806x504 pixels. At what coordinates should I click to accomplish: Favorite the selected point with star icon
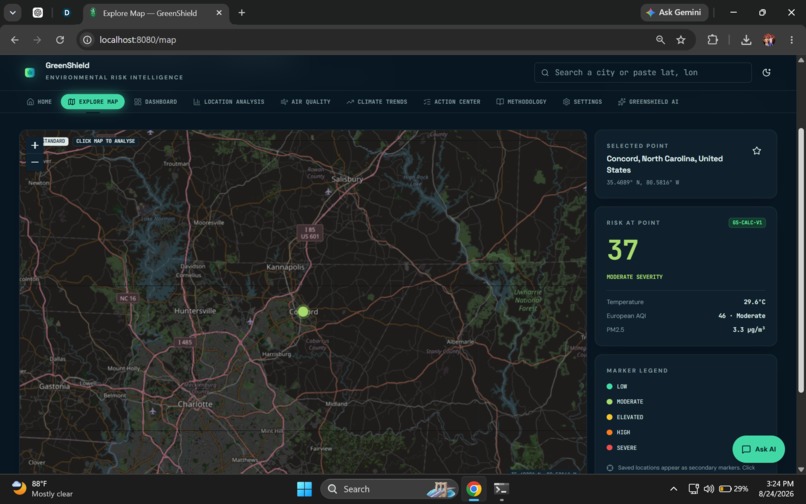coord(757,151)
